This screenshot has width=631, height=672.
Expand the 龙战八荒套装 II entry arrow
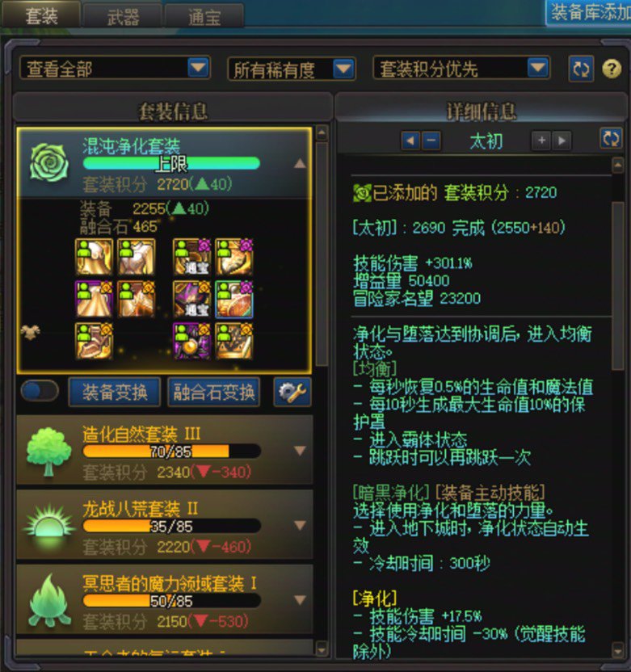pyautogui.click(x=300, y=525)
